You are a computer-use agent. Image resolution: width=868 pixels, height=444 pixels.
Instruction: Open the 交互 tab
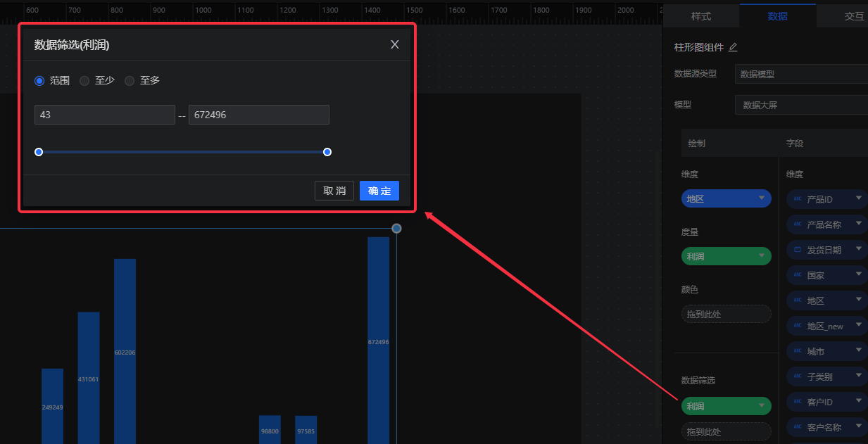pyautogui.click(x=853, y=16)
